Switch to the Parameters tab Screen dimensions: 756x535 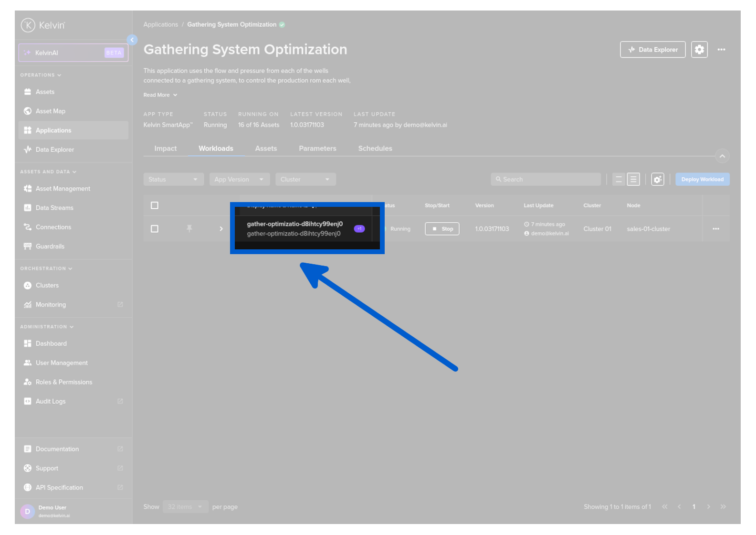tap(317, 149)
